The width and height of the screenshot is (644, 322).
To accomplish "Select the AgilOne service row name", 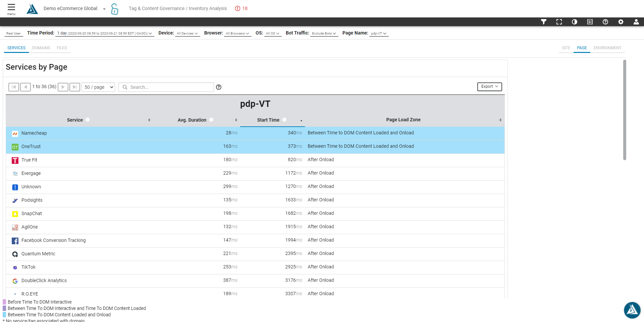I will tap(30, 227).
